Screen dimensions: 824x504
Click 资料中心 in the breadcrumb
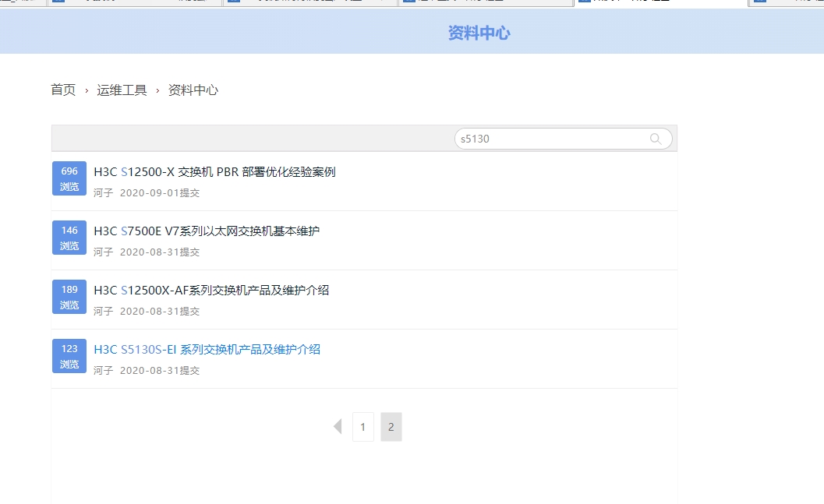tap(193, 90)
